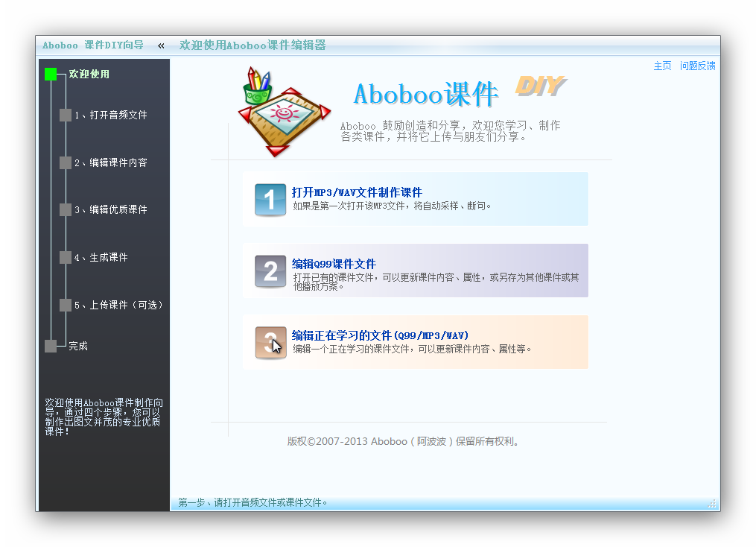Click the orange number 3 icon

coord(270,343)
